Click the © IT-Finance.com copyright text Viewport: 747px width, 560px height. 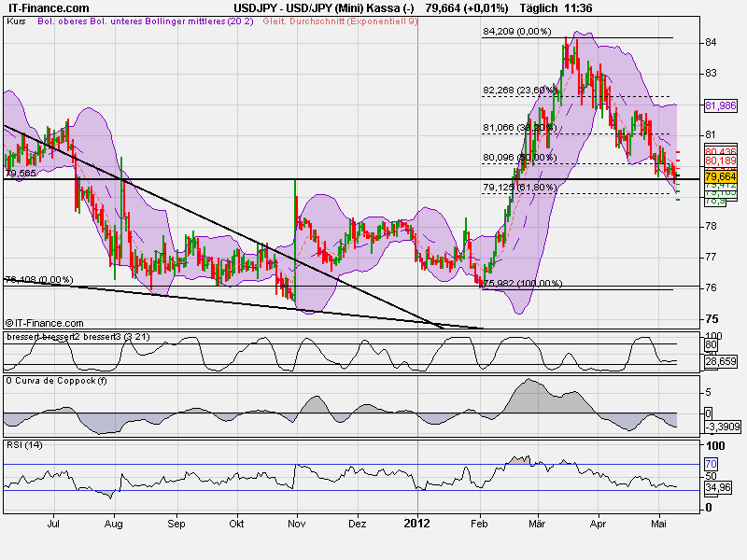click(44, 323)
